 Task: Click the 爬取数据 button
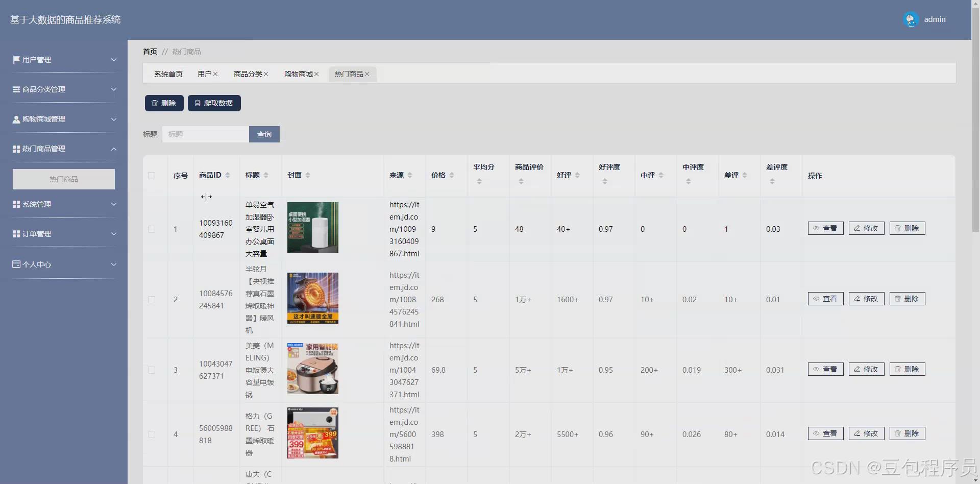214,103
